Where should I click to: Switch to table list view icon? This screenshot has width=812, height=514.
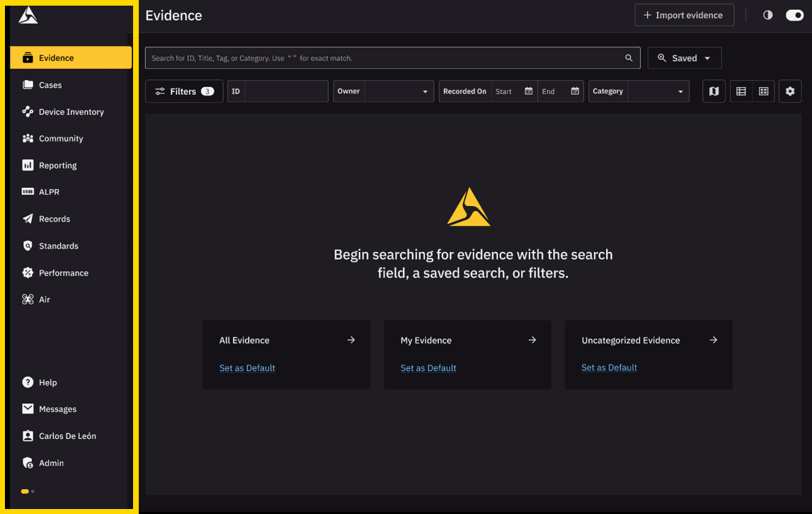tap(740, 91)
